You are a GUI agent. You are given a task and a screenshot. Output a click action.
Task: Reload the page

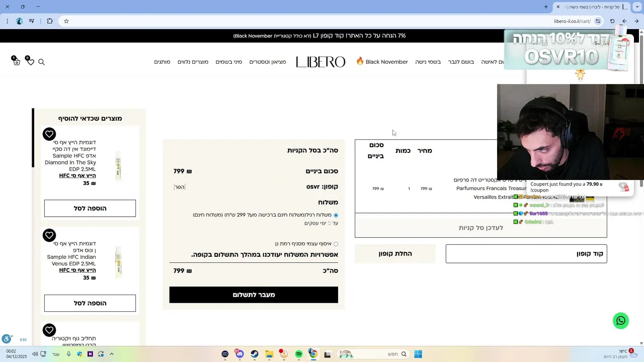612,21
